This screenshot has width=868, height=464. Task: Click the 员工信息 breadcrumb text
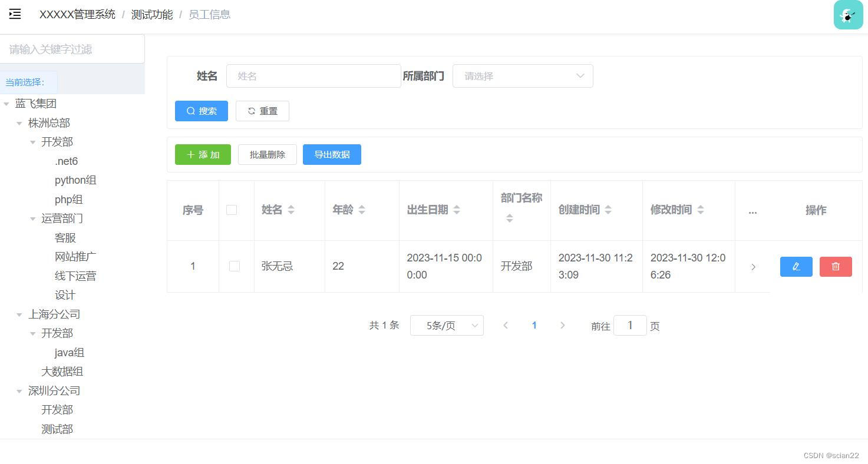[x=209, y=15]
